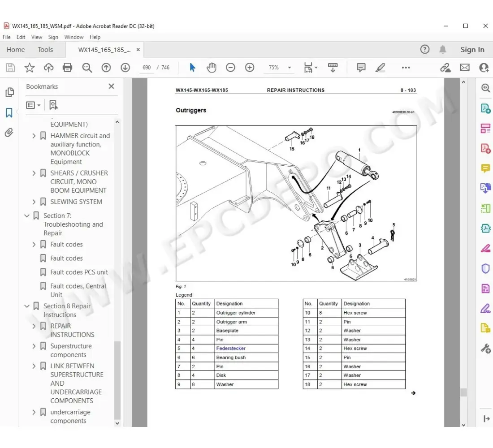This screenshot has height=448, width=493.
Task: Expand the right tools pane arrow
Action: click(486, 418)
